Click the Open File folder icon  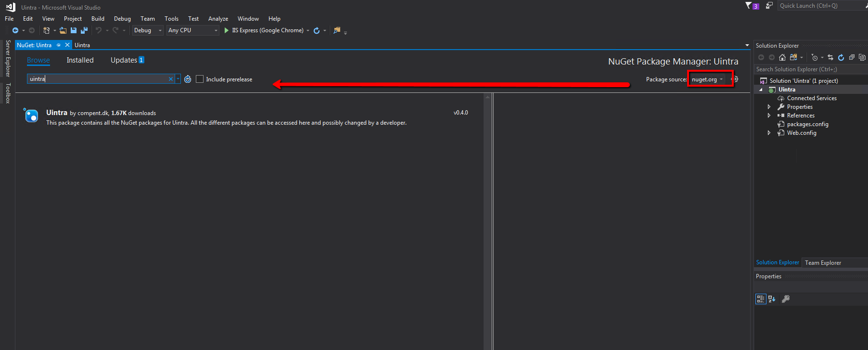63,30
